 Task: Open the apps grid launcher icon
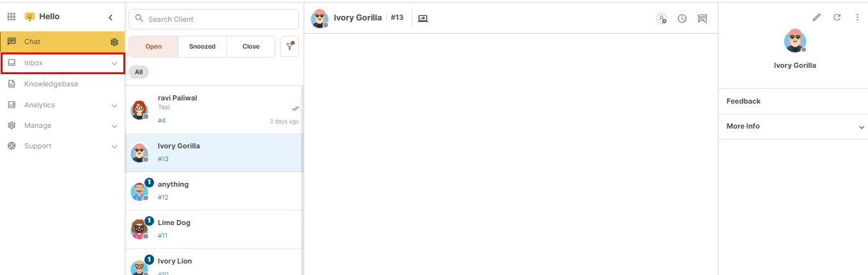point(12,17)
